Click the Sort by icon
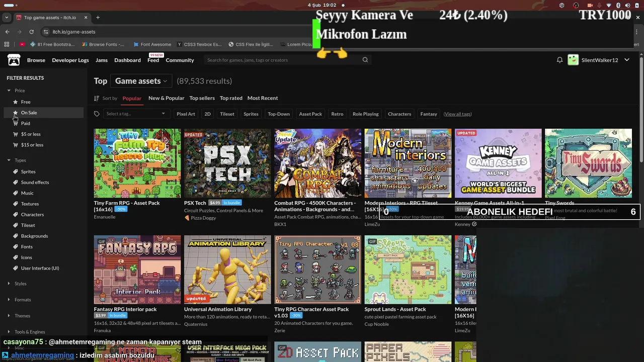644x362 pixels. pos(97,99)
